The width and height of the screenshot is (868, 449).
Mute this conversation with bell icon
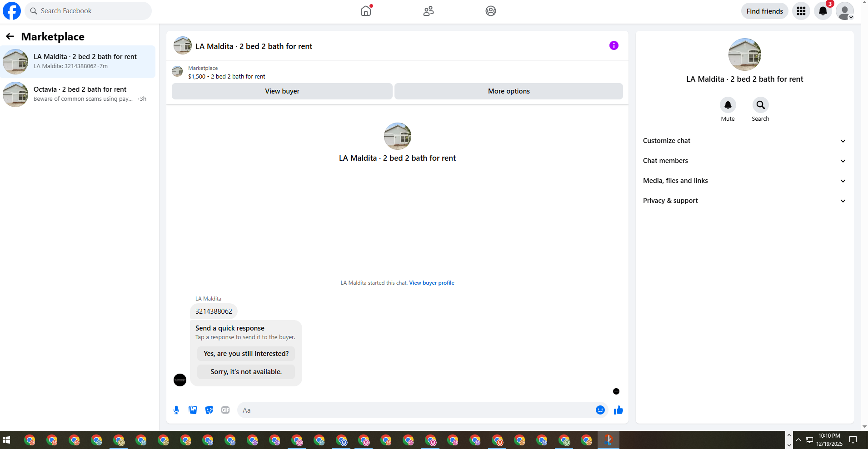pos(728,105)
